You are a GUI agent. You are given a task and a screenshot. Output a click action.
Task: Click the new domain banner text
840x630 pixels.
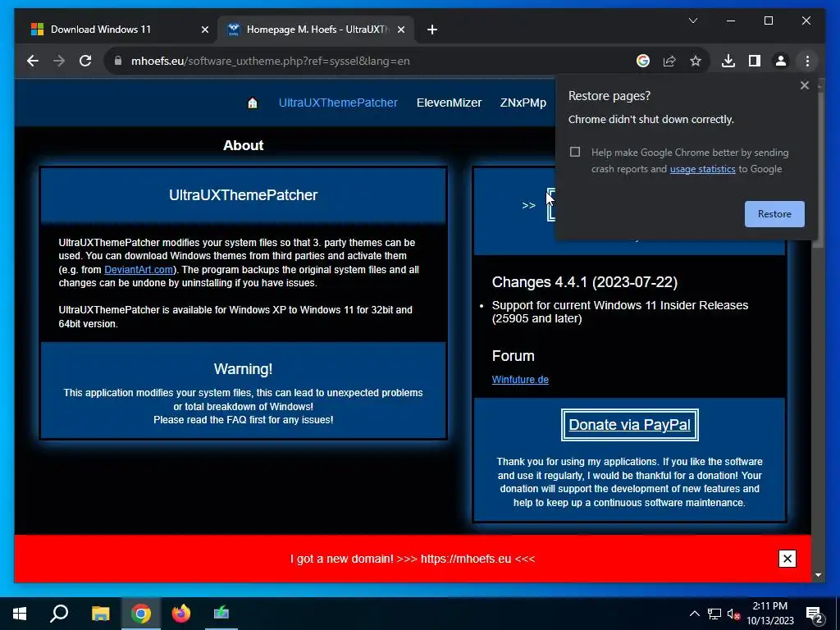click(413, 559)
